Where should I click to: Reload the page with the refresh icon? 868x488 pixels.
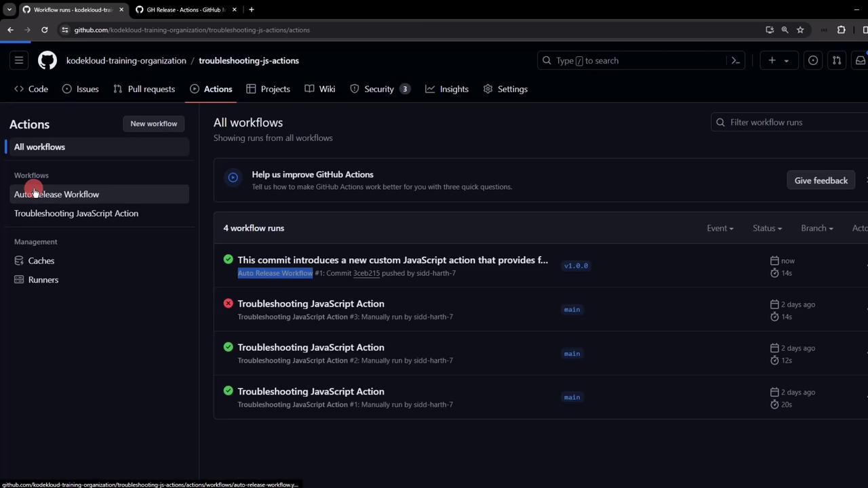click(44, 30)
